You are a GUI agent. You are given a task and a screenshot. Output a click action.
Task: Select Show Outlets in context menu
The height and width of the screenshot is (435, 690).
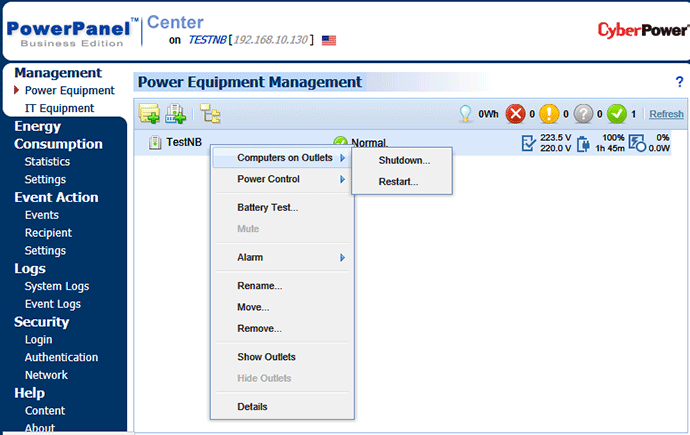266,357
